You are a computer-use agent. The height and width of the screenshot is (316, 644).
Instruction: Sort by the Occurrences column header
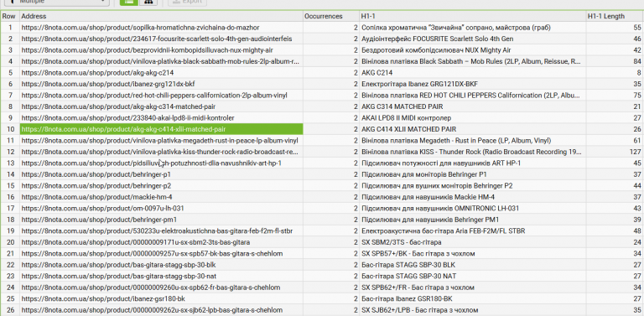(330, 17)
